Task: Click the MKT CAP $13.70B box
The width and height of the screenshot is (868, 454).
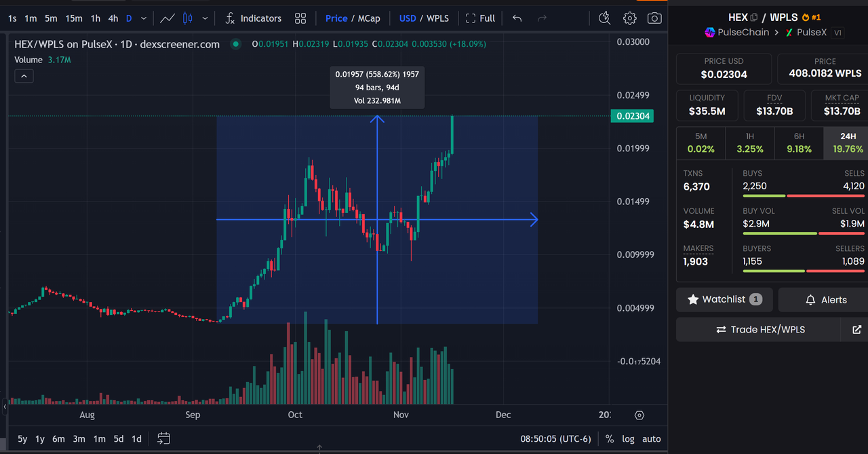Action: 840,105
